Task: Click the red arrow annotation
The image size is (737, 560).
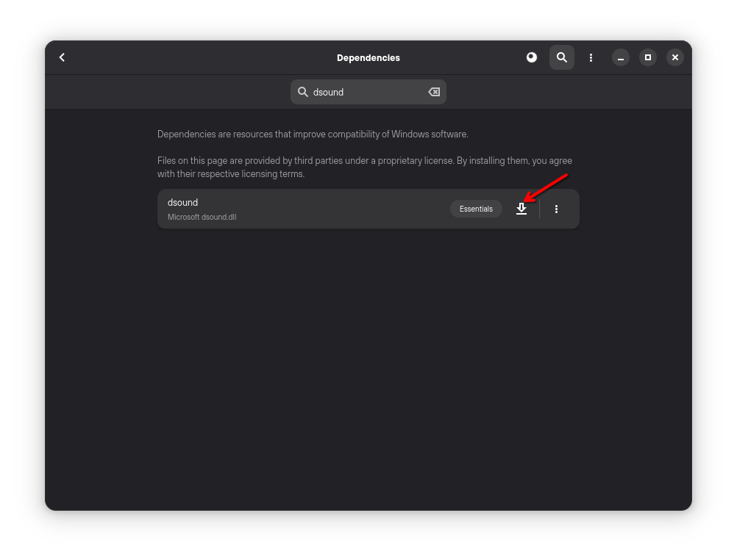Action: (548, 187)
